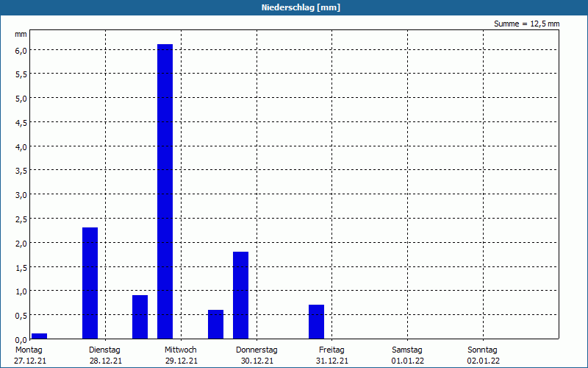The image size is (588, 368).
Task: Click the Donnerstag axis label
Action: [257, 350]
